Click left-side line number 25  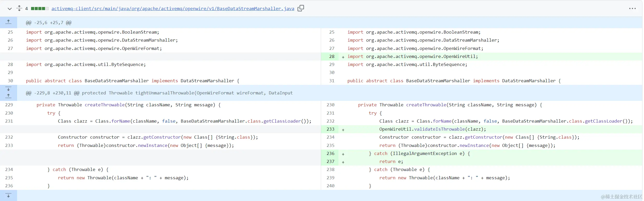tap(10, 32)
